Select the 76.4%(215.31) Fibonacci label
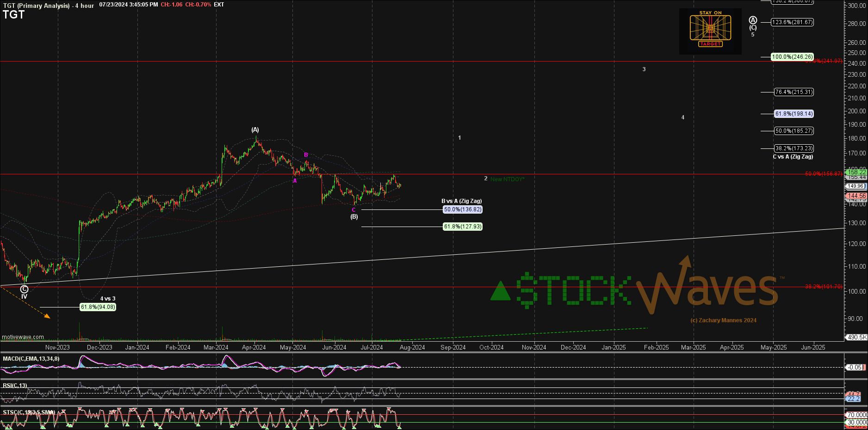This screenshot has height=430, width=868. 794,92
